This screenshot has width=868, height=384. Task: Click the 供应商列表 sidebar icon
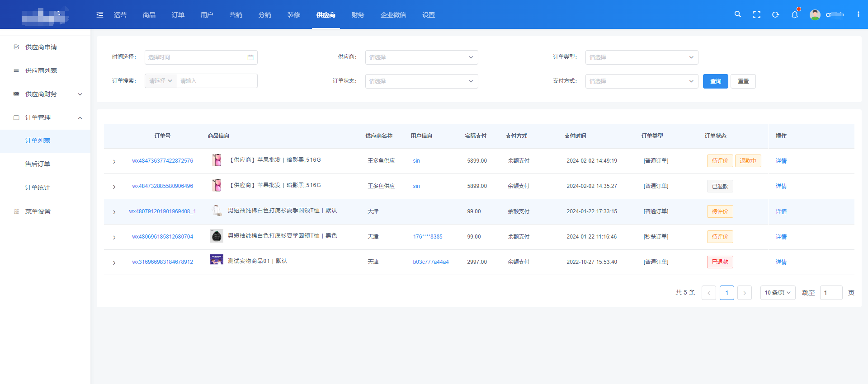pyautogui.click(x=16, y=70)
